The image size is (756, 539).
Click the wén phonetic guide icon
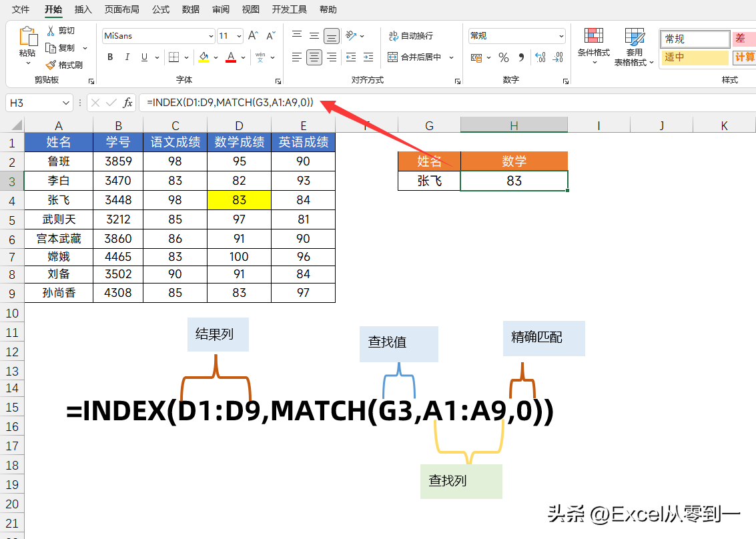[260, 57]
